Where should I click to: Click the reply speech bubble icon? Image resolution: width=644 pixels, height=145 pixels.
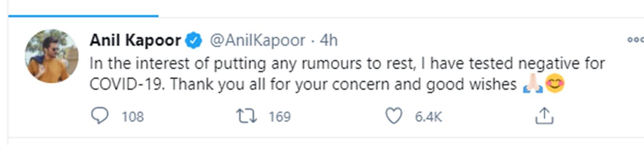(99, 116)
